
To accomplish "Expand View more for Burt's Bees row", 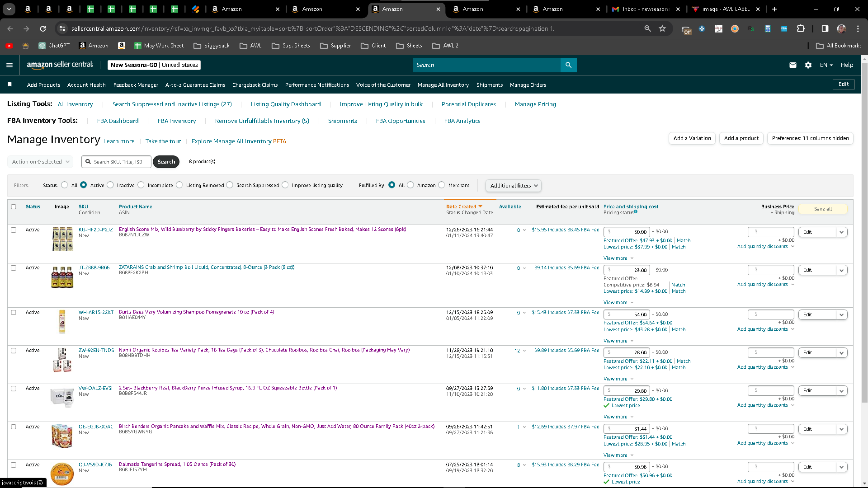I will (x=618, y=341).
